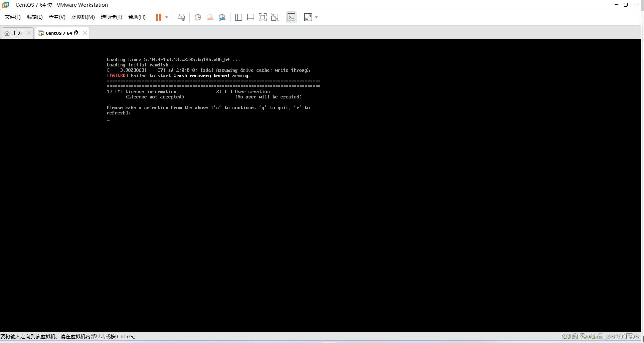Toggle the thumbnail bar view

251,17
